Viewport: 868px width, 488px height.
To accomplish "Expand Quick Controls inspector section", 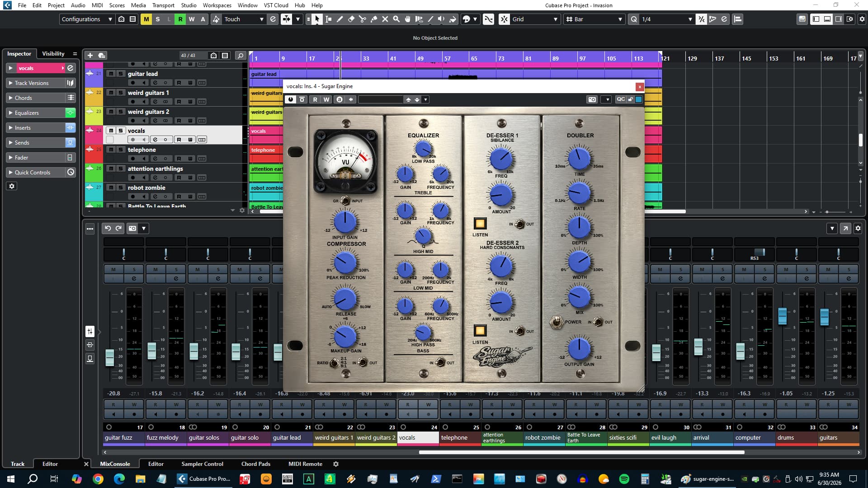I will click(35, 172).
